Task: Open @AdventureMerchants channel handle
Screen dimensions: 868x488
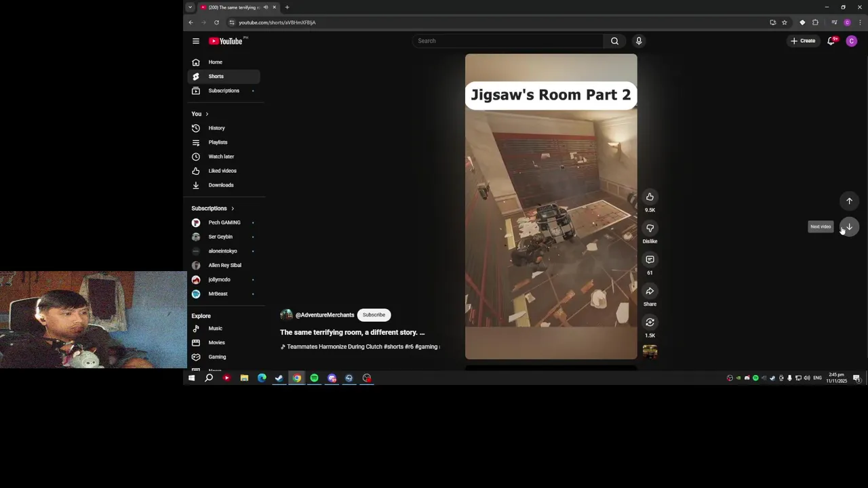Action: pos(325,315)
